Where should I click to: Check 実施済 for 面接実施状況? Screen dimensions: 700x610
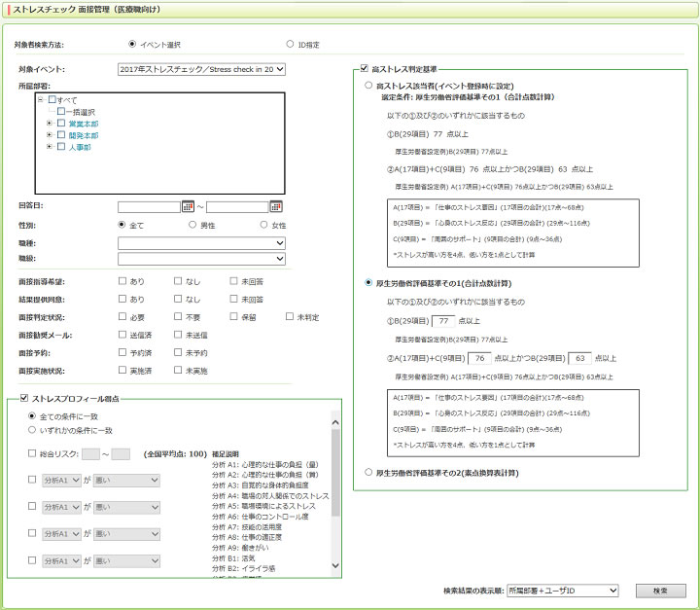122,370
